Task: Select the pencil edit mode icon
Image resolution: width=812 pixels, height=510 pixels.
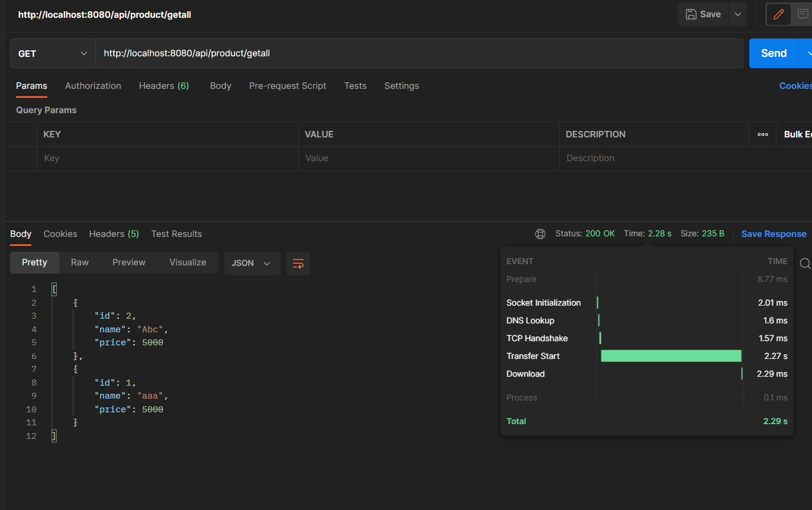Action: click(x=779, y=14)
